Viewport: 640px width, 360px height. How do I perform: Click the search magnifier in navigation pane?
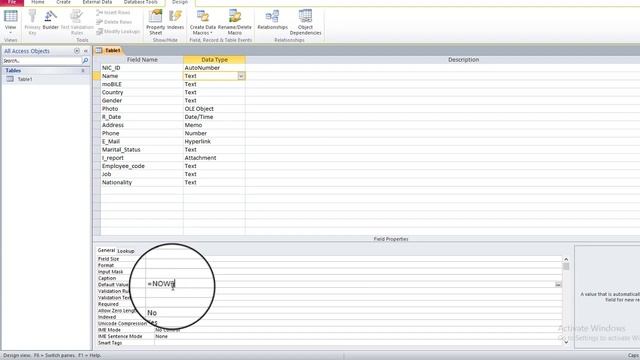point(85,61)
